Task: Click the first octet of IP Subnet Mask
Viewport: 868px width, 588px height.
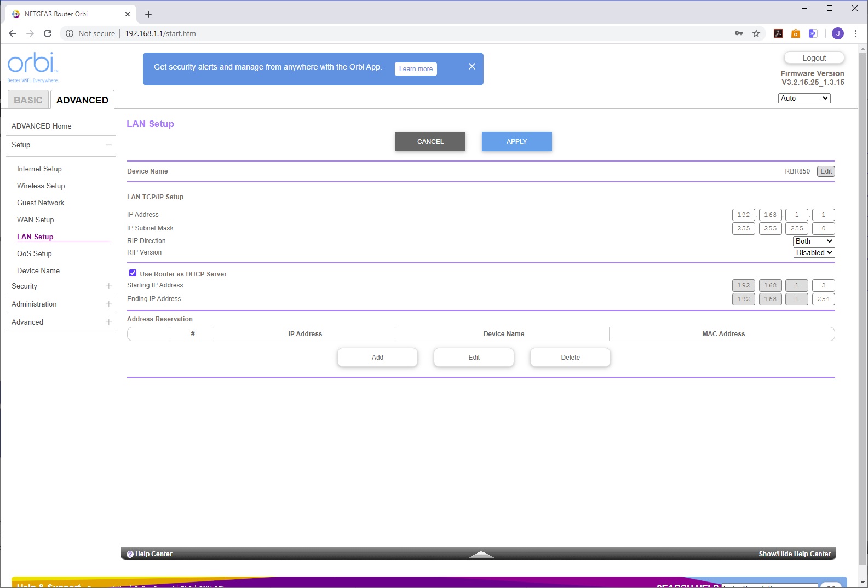Action: [x=744, y=228]
